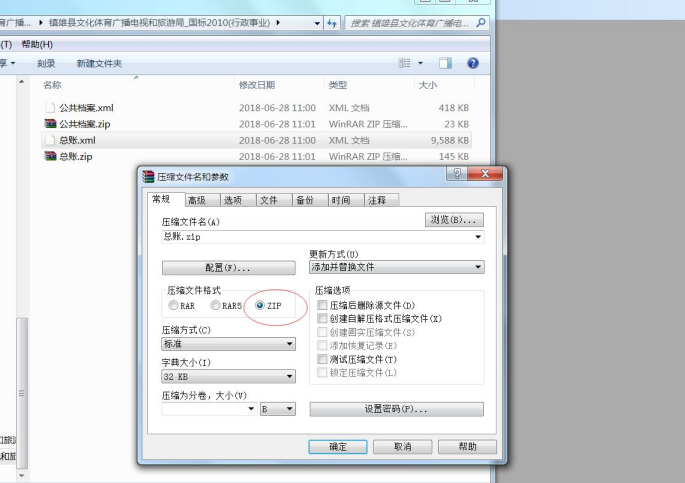Click the 设置密码(P)... button
The width and height of the screenshot is (685, 483).
pos(396,409)
